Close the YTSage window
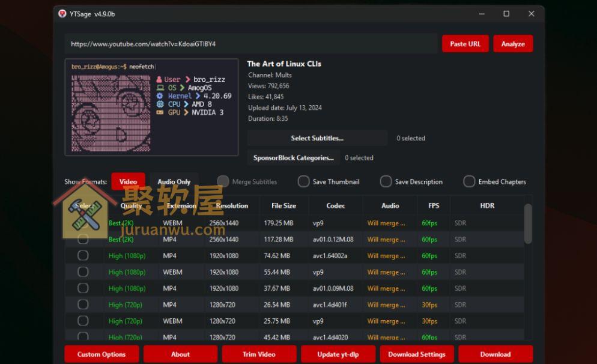The height and width of the screenshot is (364, 597). pyautogui.click(x=532, y=14)
